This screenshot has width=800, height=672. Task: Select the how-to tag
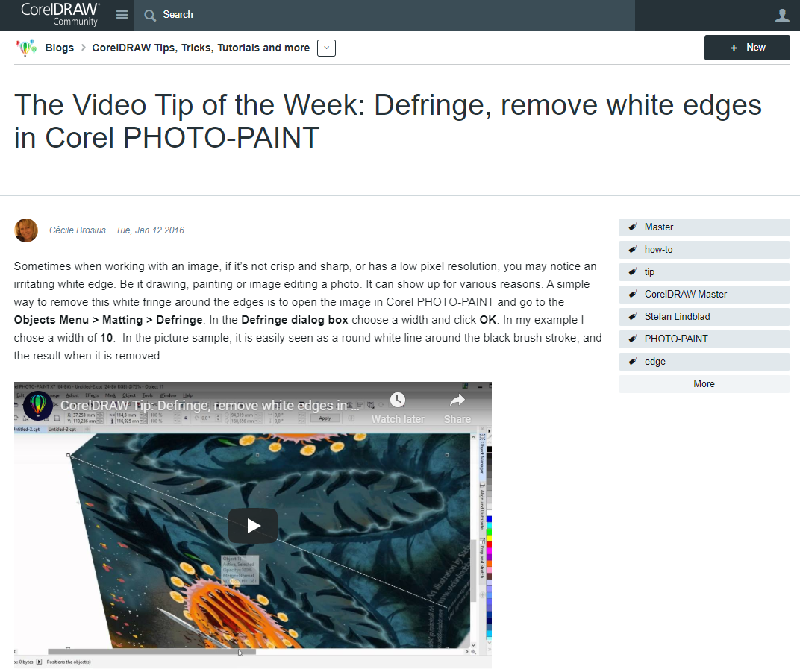pos(704,250)
